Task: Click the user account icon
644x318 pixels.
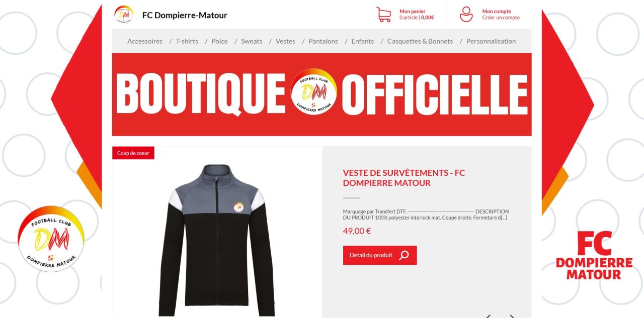Action: click(466, 14)
